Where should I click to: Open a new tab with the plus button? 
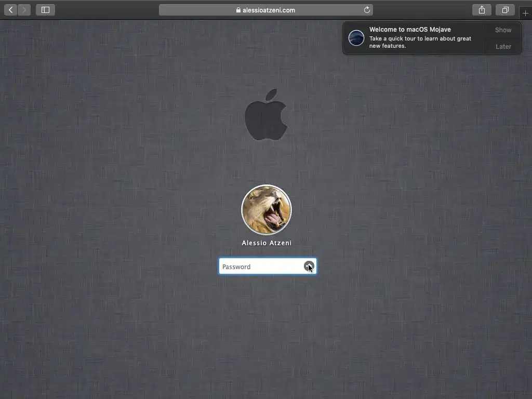point(525,13)
